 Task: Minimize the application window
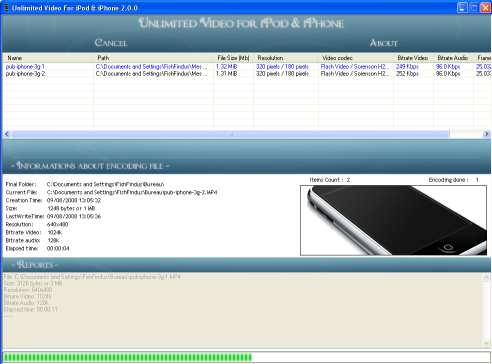[x=462, y=8]
